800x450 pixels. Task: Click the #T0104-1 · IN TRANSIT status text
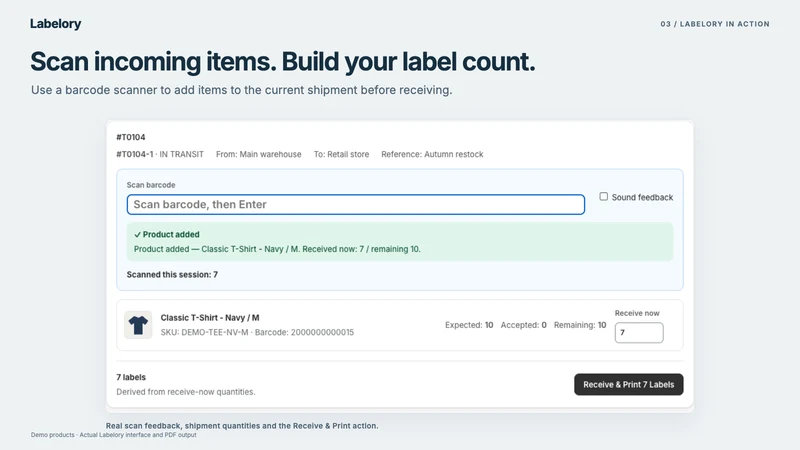pyautogui.click(x=160, y=154)
